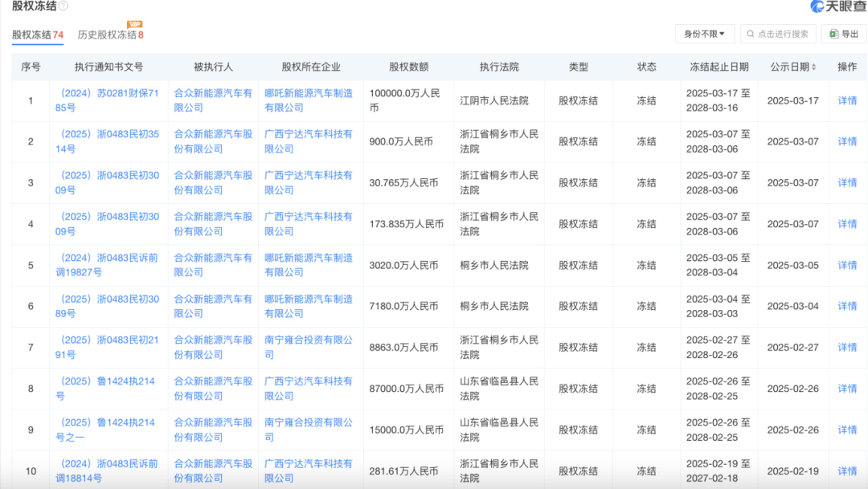Click the 公示日期 value 2025-02-27
Screen dimensions: 868x489
tap(792, 348)
